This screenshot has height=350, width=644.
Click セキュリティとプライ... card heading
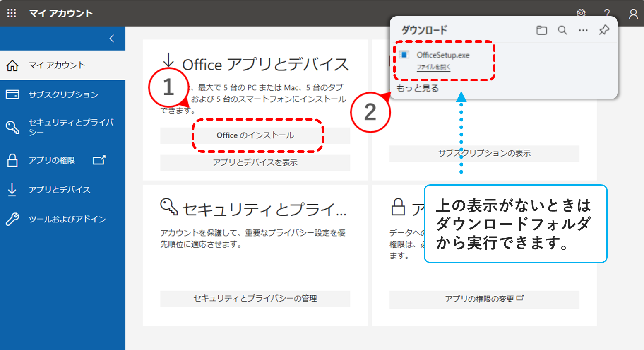click(x=264, y=209)
